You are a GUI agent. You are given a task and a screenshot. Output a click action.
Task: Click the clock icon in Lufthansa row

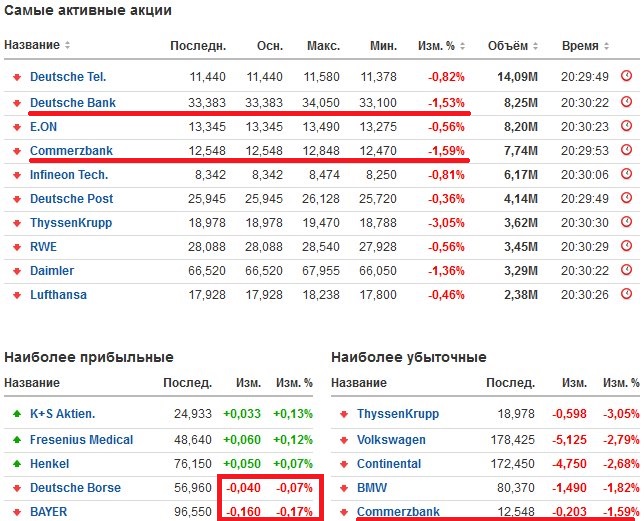[627, 294]
